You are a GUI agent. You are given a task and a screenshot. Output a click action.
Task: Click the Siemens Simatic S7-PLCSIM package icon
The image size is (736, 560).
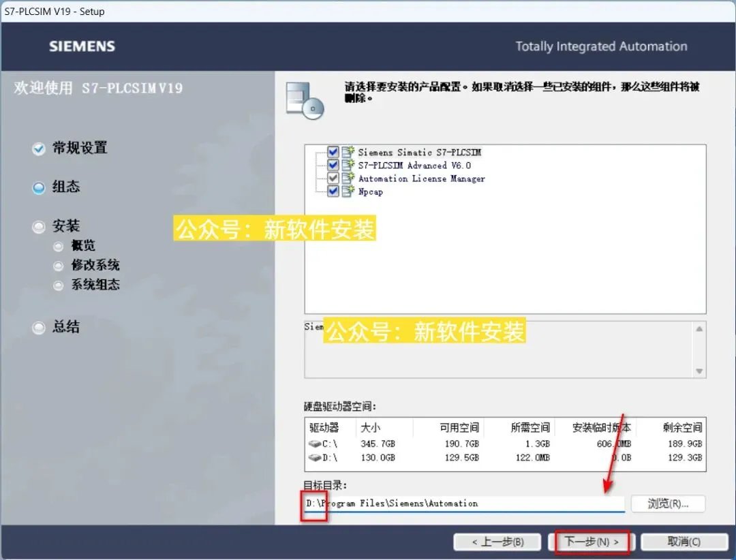point(348,152)
